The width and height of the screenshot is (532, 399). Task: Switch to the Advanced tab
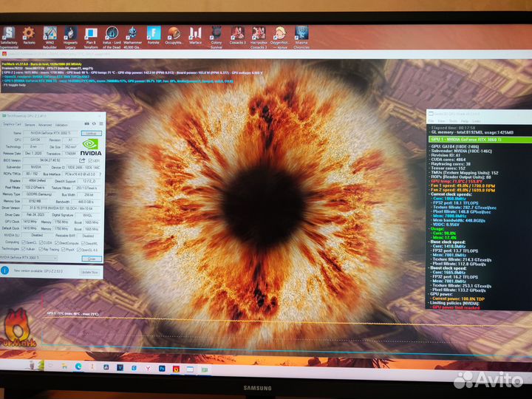click(44, 125)
